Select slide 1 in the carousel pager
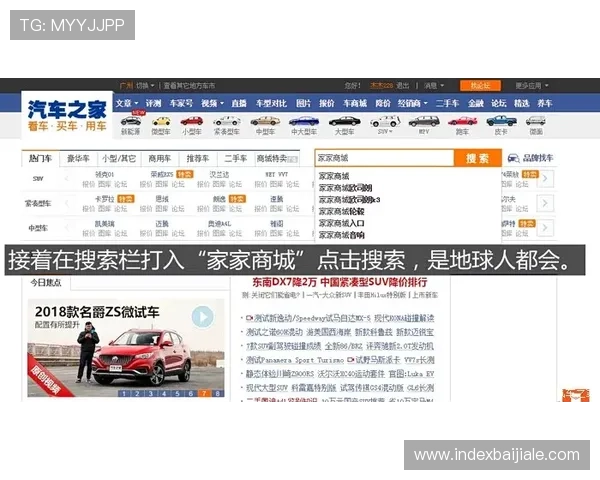The height and width of the screenshot is (480, 600). tap(123, 393)
